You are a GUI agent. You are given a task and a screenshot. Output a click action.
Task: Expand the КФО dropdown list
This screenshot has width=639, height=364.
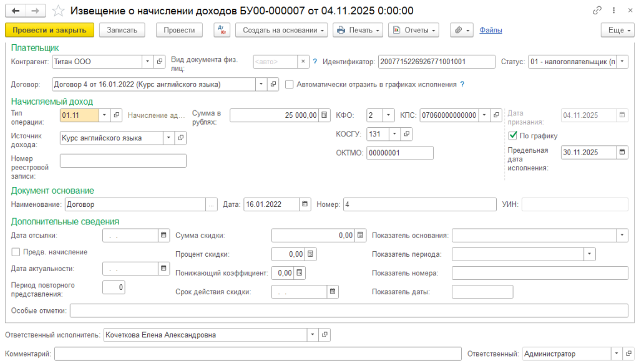pos(388,115)
